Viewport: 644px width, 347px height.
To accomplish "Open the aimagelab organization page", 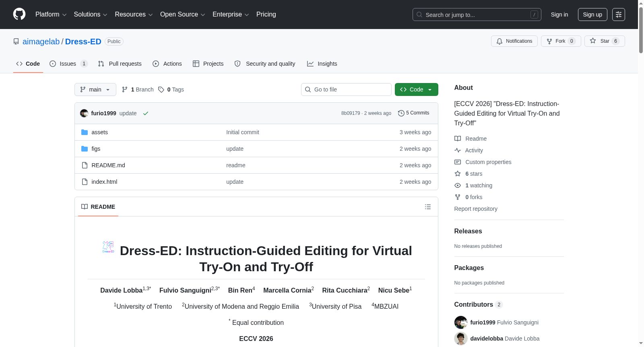I will click(41, 42).
